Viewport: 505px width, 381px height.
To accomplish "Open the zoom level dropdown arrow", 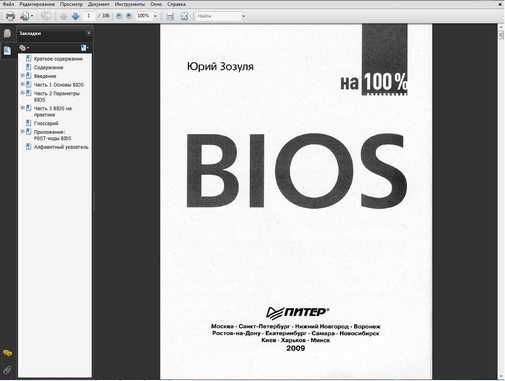I will (155, 16).
